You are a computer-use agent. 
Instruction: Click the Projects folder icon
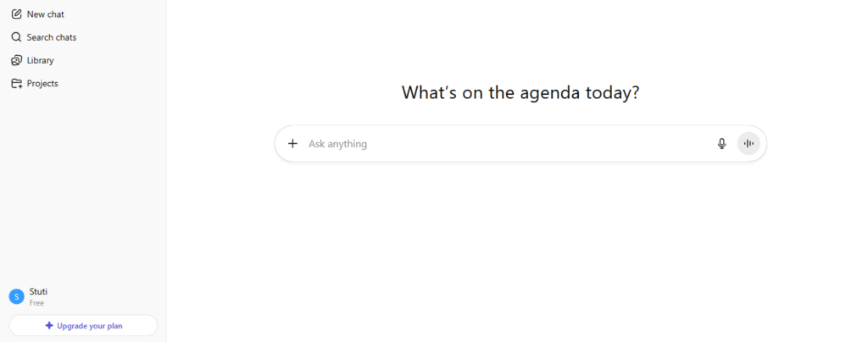(x=16, y=83)
